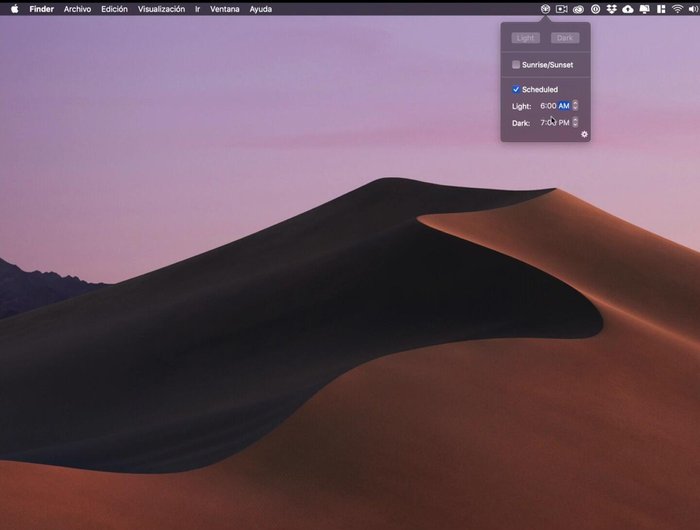Click the volume speaker icon

tap(692, 8)
